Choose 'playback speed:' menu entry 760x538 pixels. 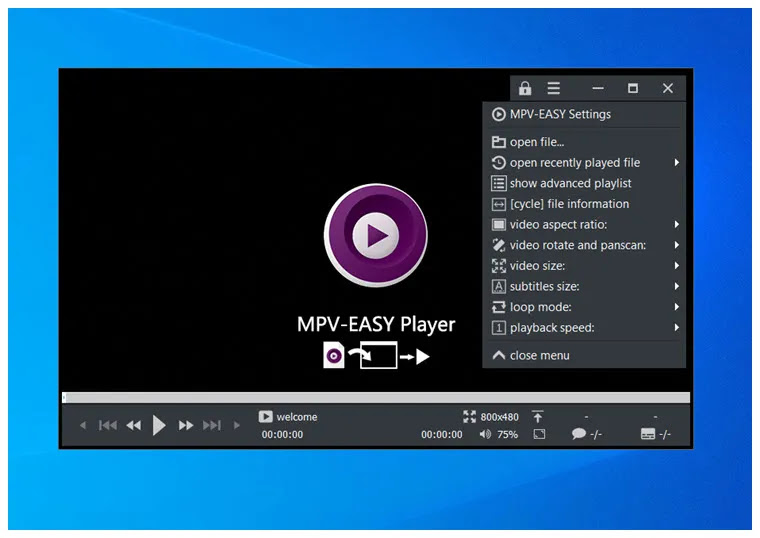pos(584,328)
